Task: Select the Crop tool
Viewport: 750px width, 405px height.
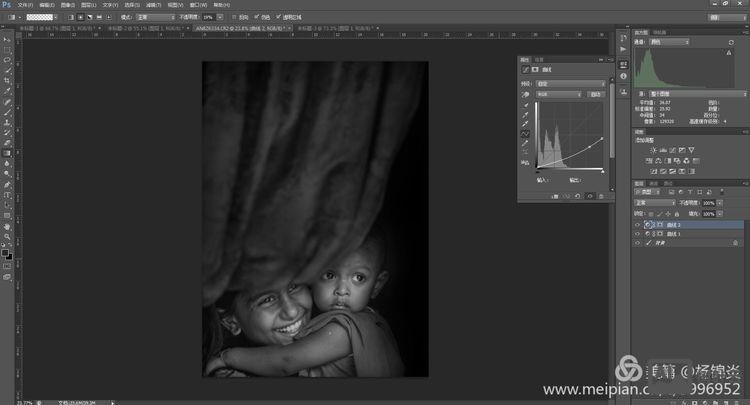Action: 7,80
